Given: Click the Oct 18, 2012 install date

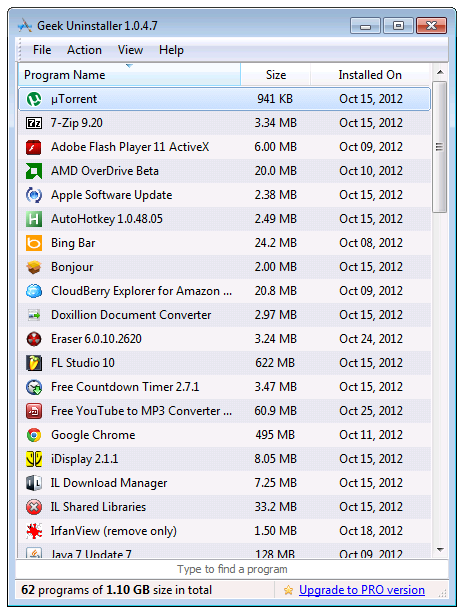Looking at the screenshot, I should click(371, 531).
